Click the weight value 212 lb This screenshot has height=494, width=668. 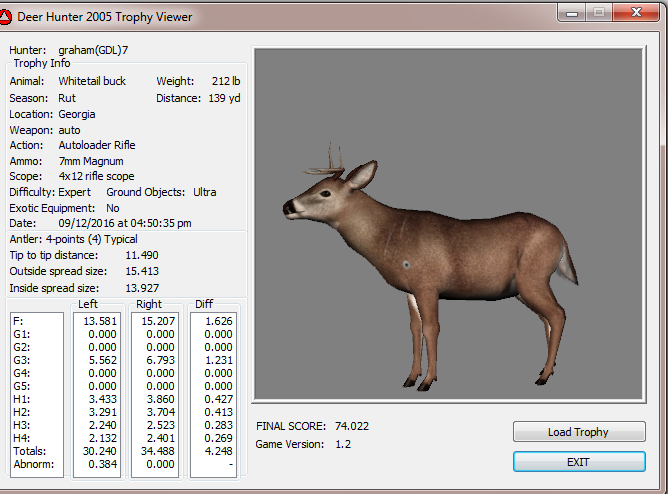click(226, 81)
